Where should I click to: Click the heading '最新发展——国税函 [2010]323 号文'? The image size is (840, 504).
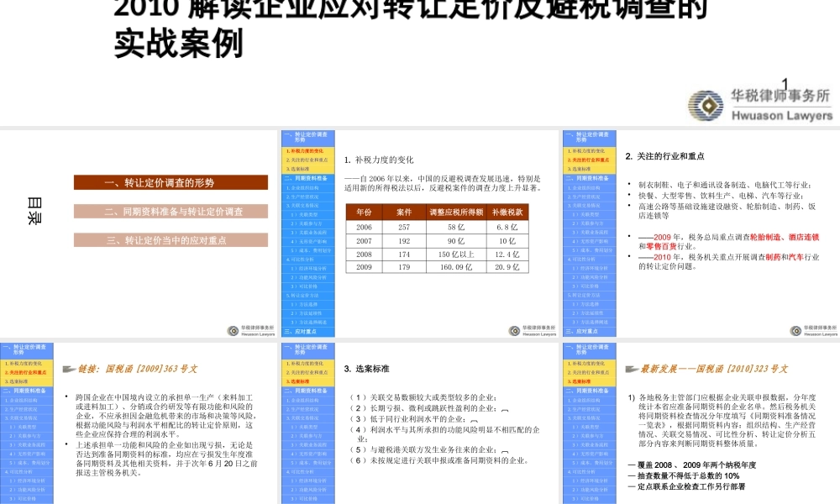click(713, 369)
